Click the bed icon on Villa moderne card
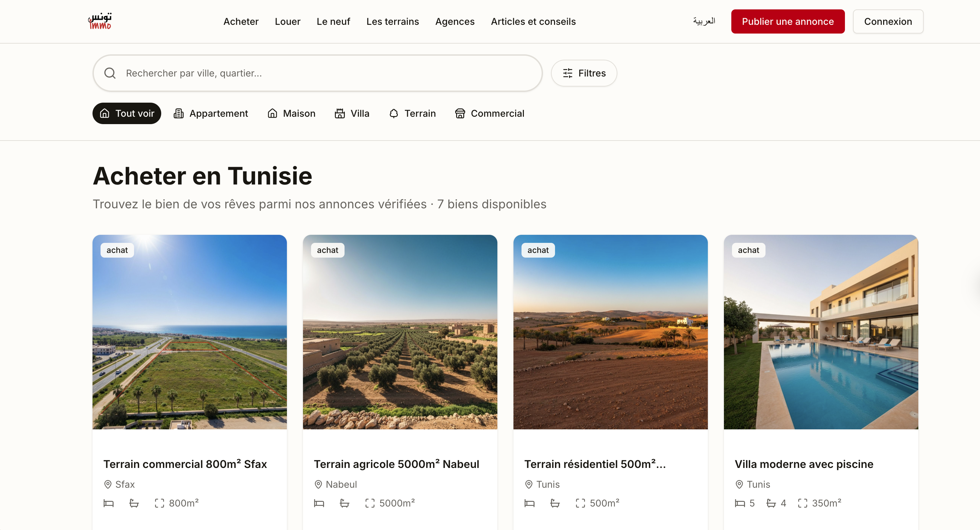 pyautogui.click(x=740, y=503)
